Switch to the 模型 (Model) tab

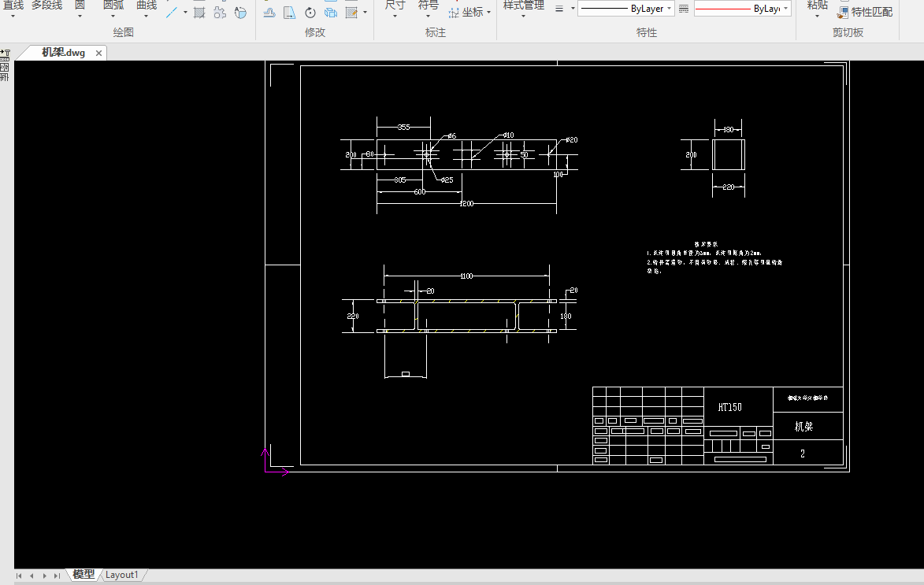tap(83, 575)
